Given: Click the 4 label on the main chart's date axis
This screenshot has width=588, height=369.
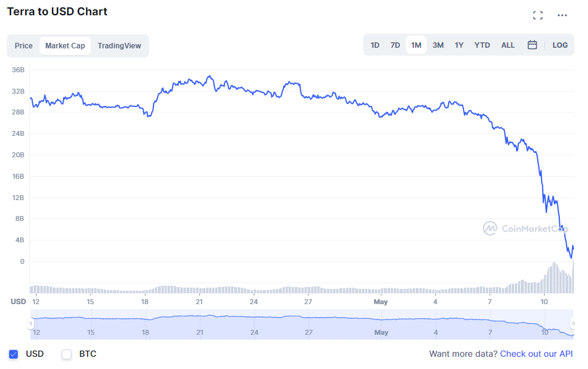Looking at the screenshot, I should click(435, 302).
